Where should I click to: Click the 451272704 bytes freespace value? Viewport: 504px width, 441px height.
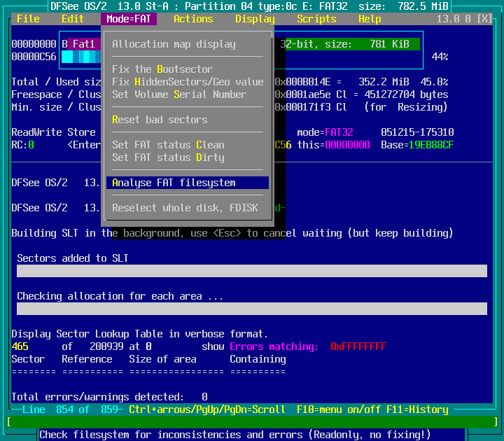(406, 94)
